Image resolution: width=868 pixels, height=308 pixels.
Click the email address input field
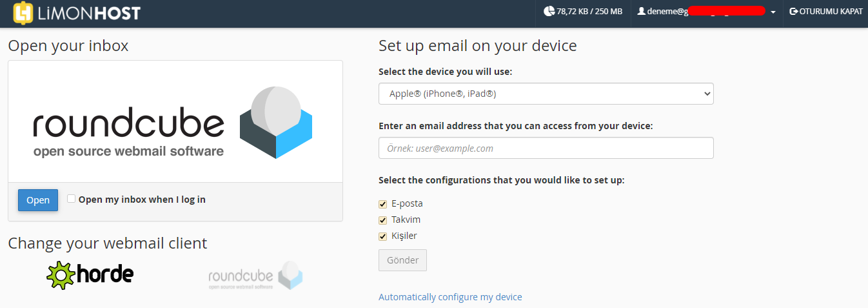click(x=546, y=148)
